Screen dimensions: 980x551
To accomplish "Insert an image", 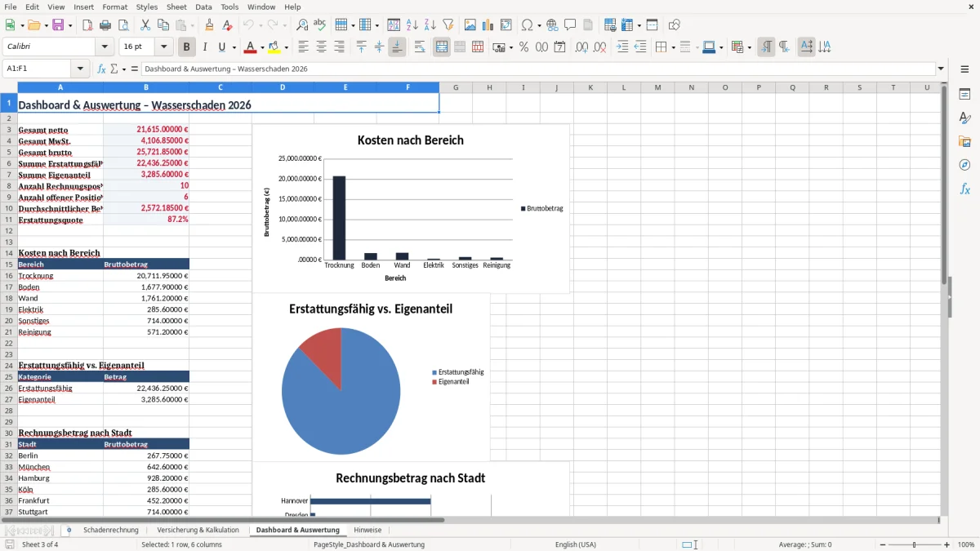I will [x=470, y=25].
